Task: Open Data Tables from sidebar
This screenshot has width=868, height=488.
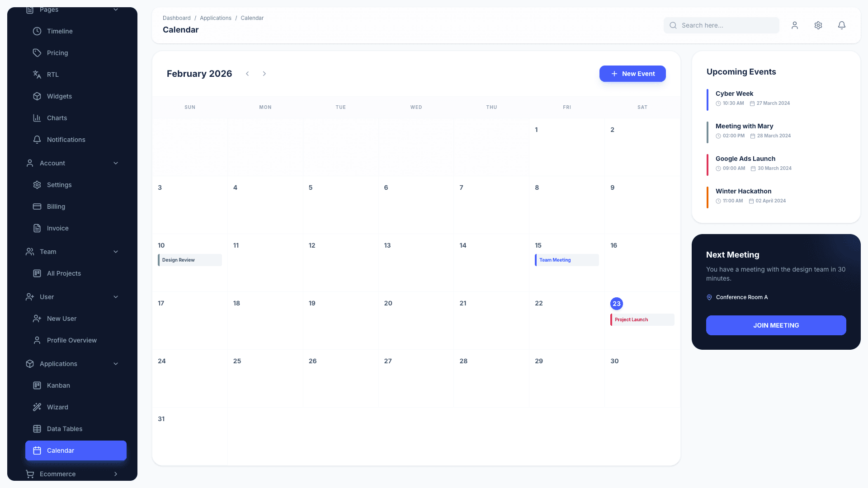Action: pyautogui.click(x=64, y=429)
